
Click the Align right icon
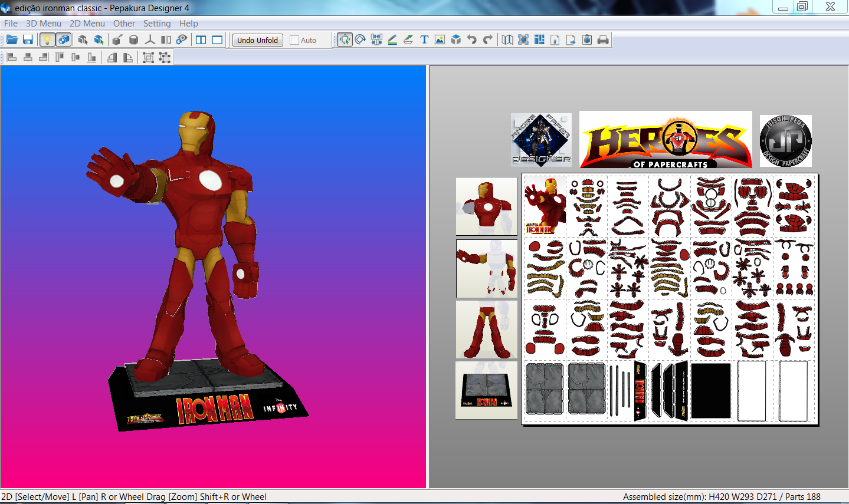pos(44,57)
